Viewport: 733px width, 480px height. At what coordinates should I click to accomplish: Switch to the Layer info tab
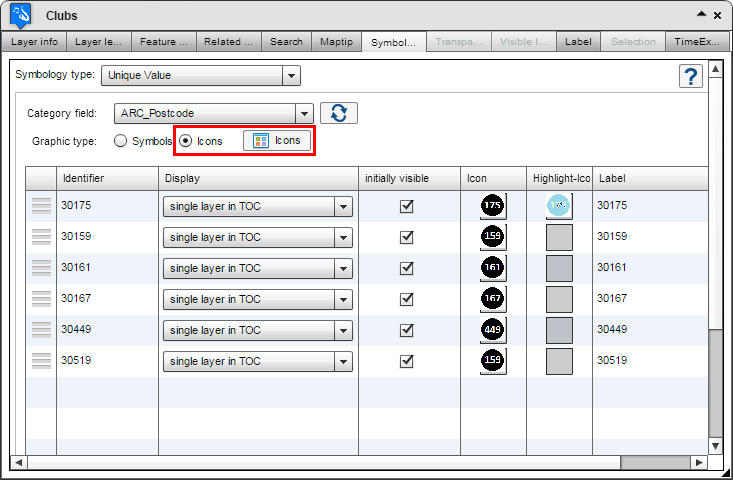click(x=34, y=42)
